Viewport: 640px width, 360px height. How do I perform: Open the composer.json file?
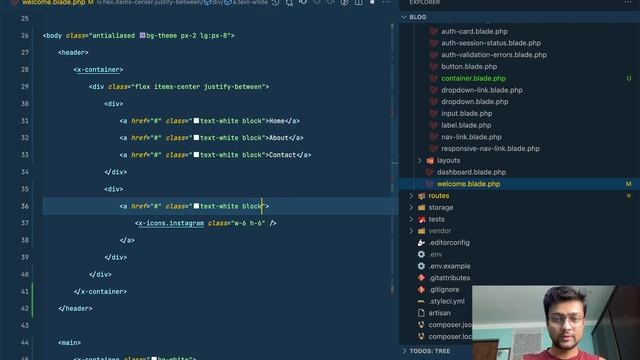pos(450,325)
